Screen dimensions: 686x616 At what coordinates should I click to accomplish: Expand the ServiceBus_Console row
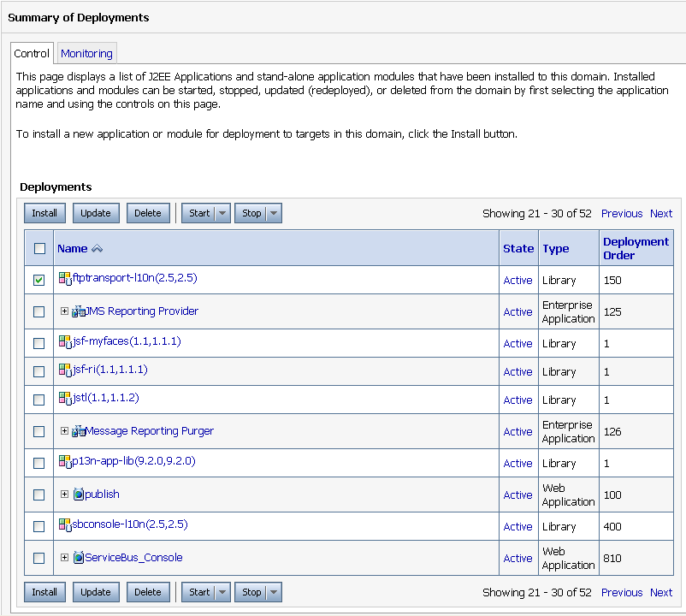click(64, 557)
